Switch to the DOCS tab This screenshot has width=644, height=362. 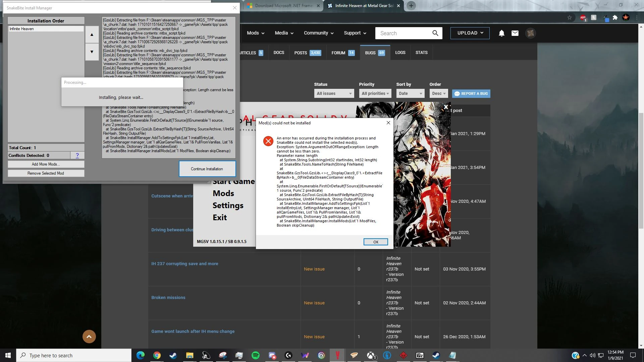pos(279,53)
